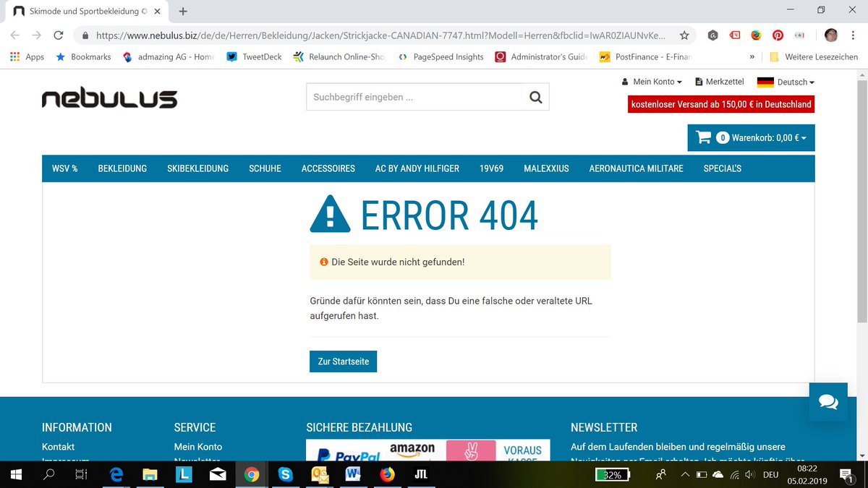Click the browser address bar URL
The height and width of the screenshot is (488, 868).
coord(380,35)
